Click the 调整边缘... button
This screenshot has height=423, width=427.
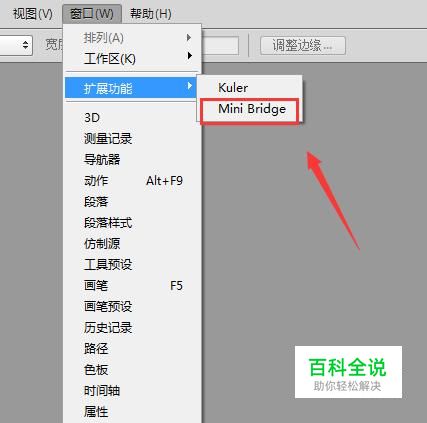303,45
